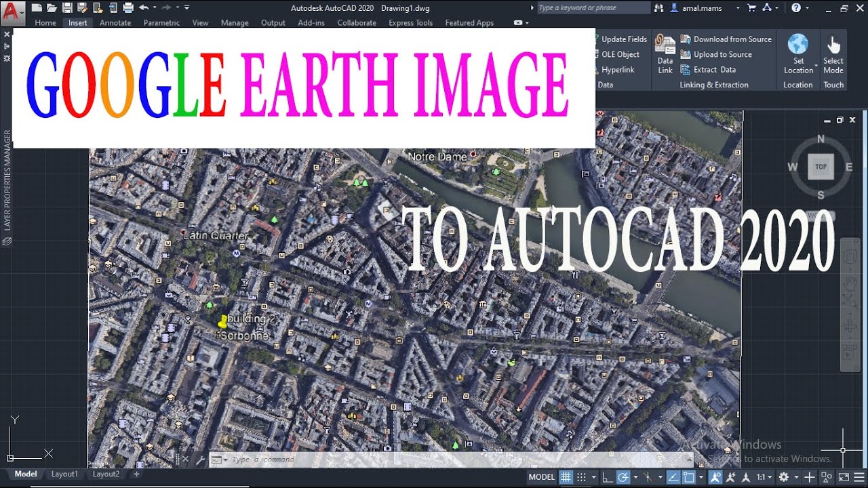Click the keyword search input field

click(593, 8)
